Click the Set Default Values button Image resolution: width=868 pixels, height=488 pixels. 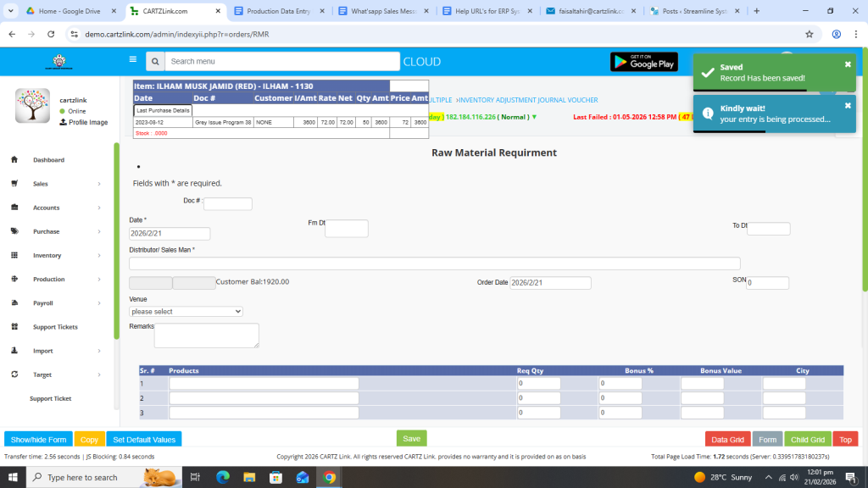pos(144,440)
